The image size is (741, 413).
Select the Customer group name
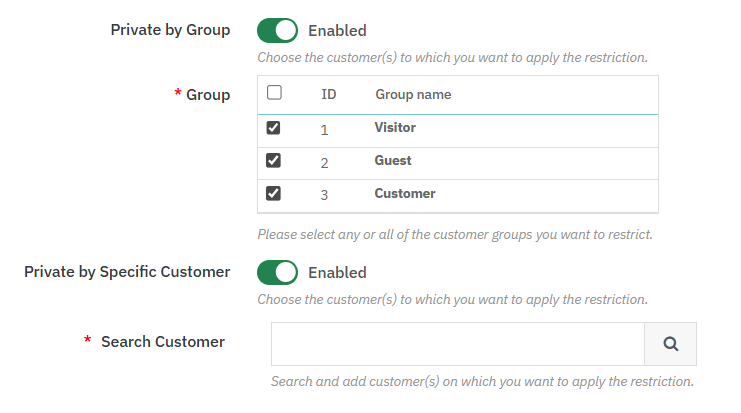(x=405, y=194)
